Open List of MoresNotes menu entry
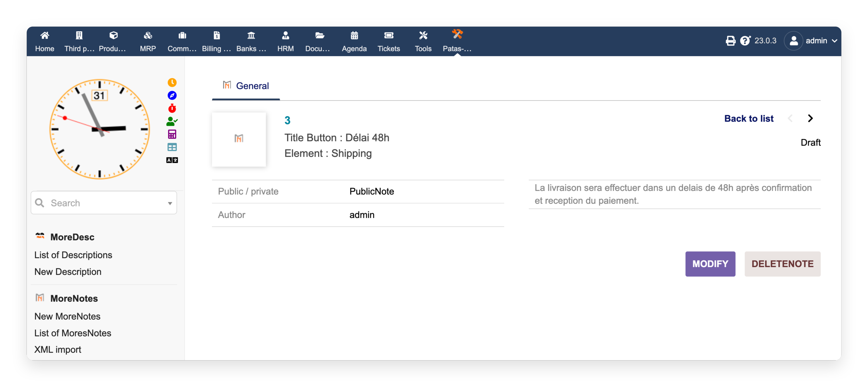The image size is (868, 387). 72,333
